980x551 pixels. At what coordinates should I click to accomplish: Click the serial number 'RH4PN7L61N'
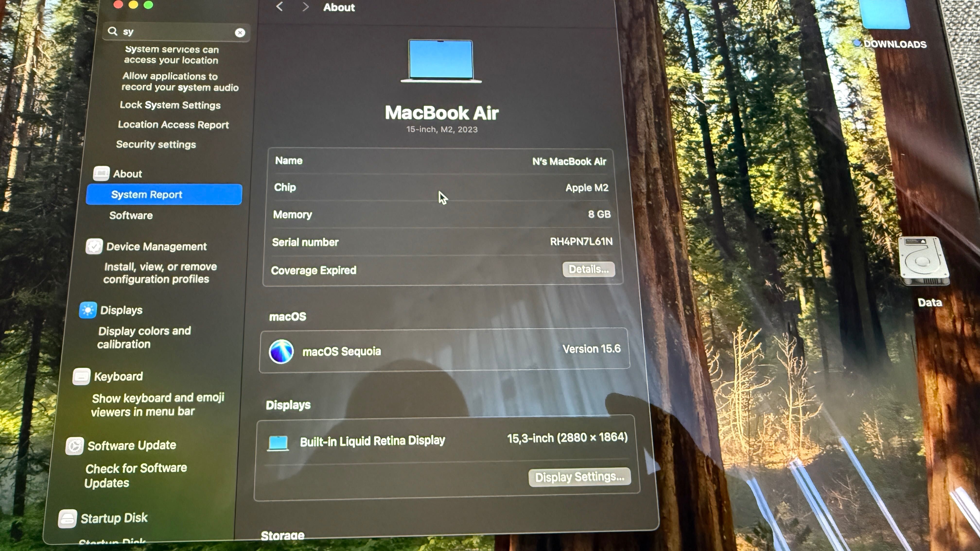pyautogui.click(x=581, y=241)
